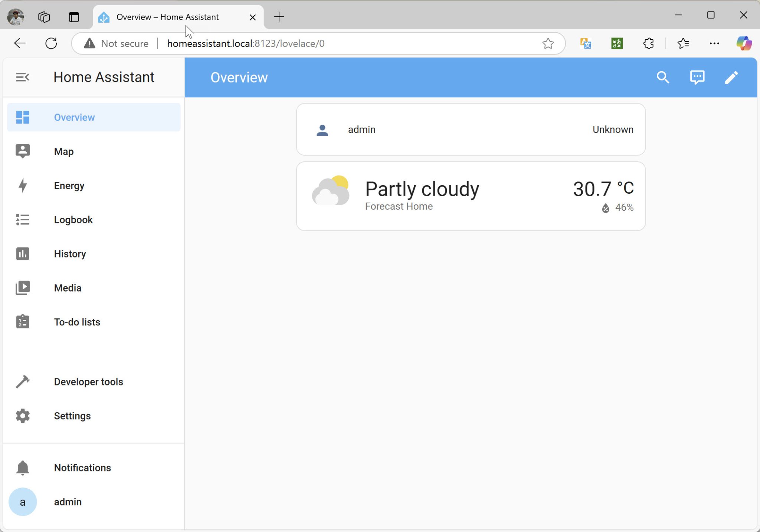
Task: Open Settings gear in sidebar
Action: pyautogui.click(x=23, y=416)
